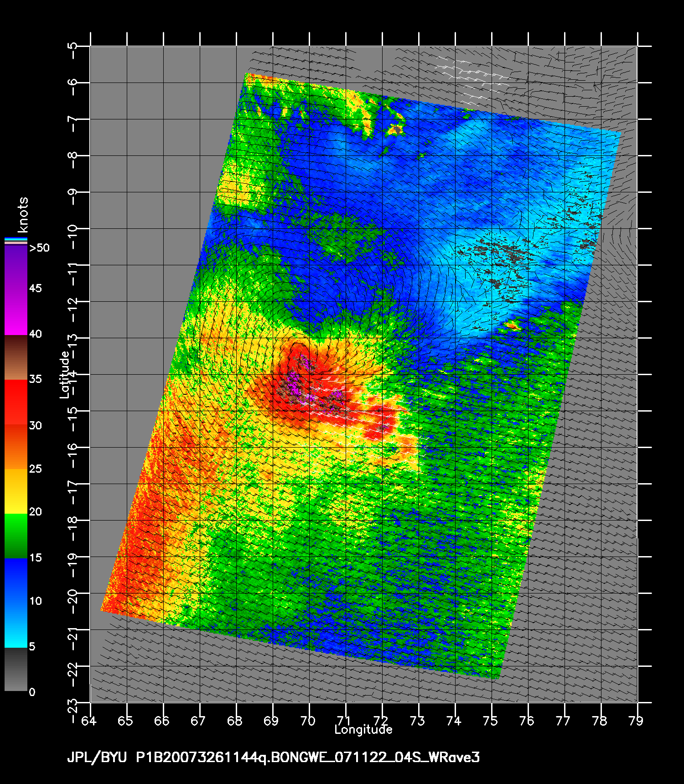Viewport: 684px width, 784px height.
Task: Click longitude tick label 67
Action: (x=198, y=721)
